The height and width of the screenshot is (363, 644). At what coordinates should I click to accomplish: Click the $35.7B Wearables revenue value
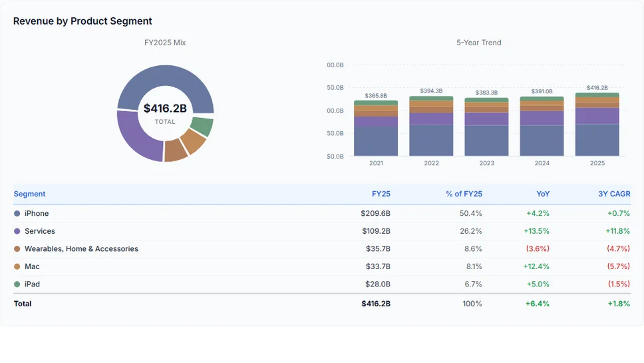point(378,248)
